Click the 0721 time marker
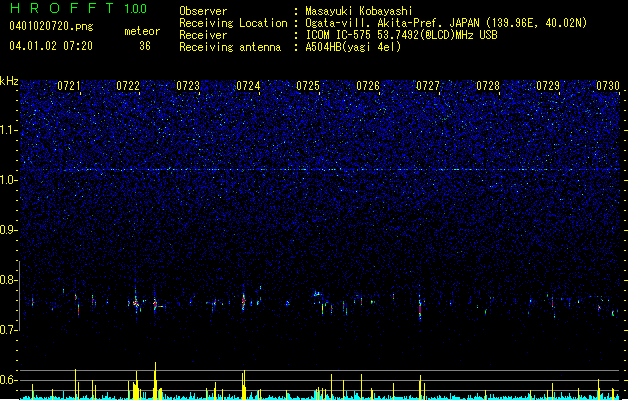The width and height of the screenshot is (629, 400). point(69,86)
